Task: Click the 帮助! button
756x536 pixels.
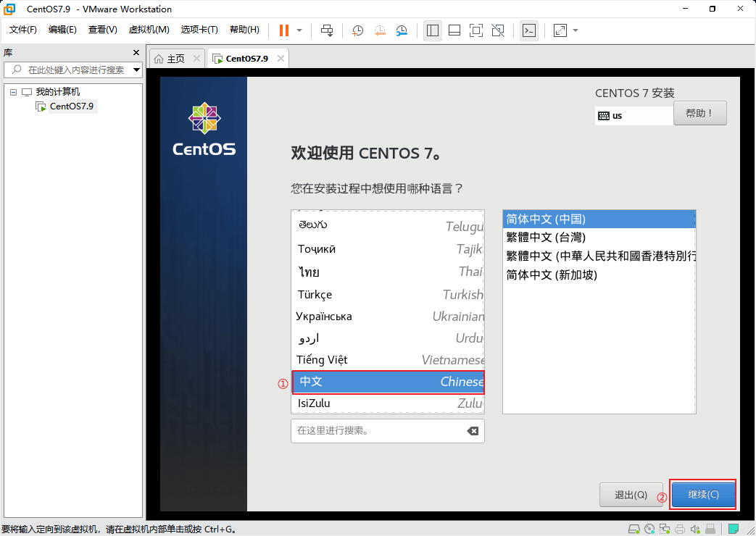Action: 699,113
